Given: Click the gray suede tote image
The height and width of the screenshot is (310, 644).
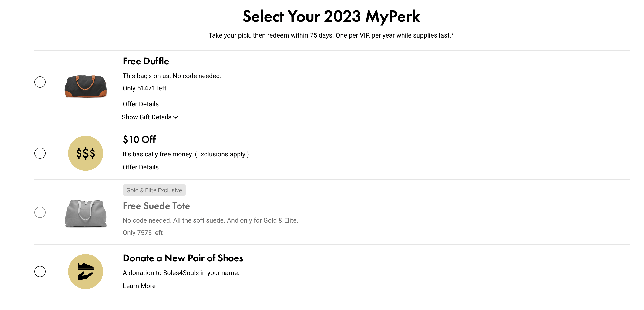Looking at the screenshot, I should (85, 213).
